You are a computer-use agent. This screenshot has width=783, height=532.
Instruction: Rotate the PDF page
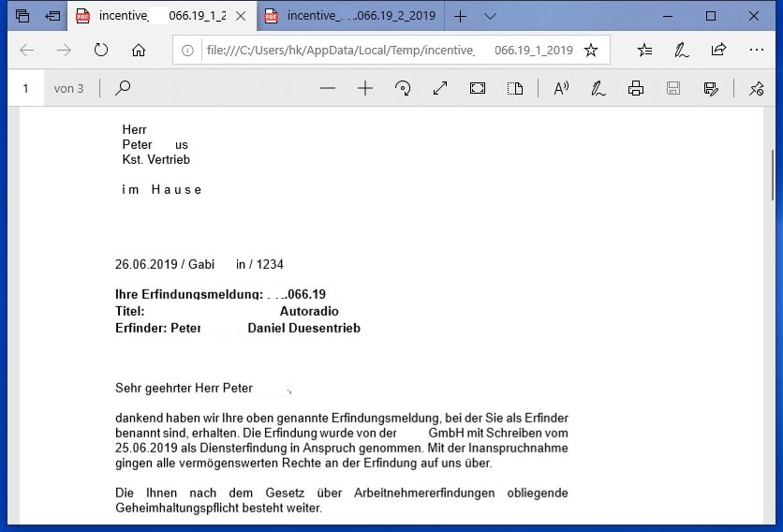click(403, 88)
